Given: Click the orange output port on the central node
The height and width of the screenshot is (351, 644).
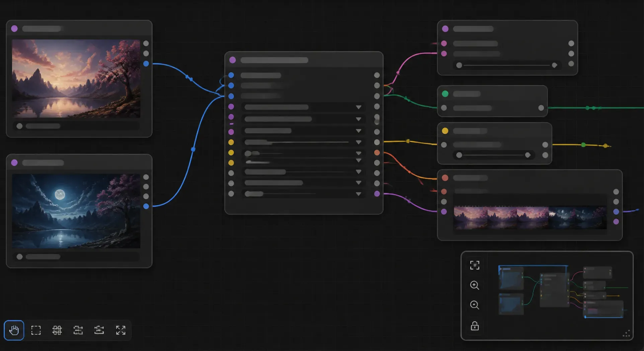Looking at the screenshot, I should [377, 153].
